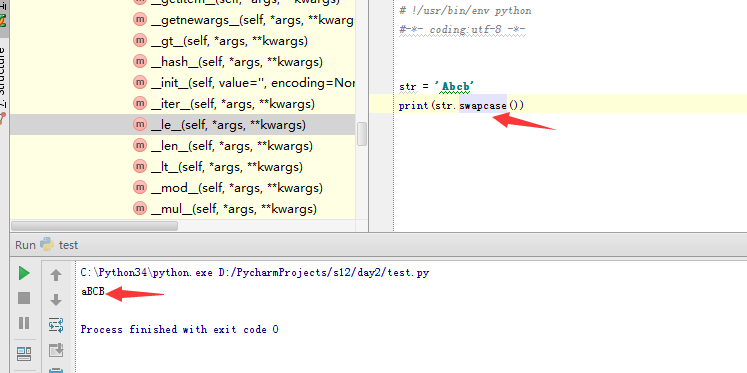The image size is (747, 373).
Task: Select __mul__(self, *args, **kwargs) entry
Action: (x=234, y=209)
